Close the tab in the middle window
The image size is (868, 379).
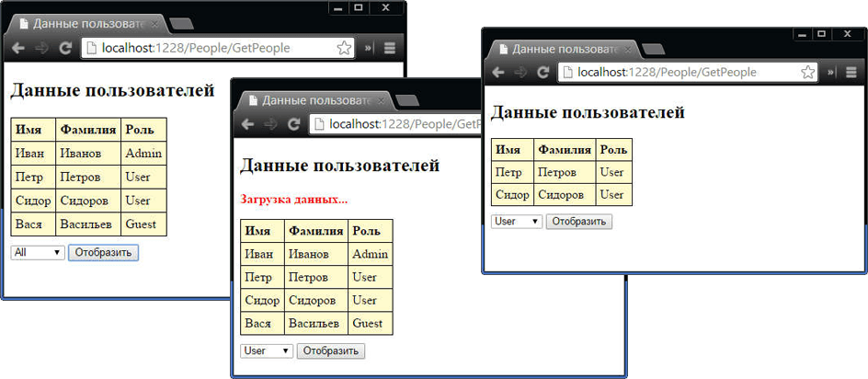(x=381, y=101)
